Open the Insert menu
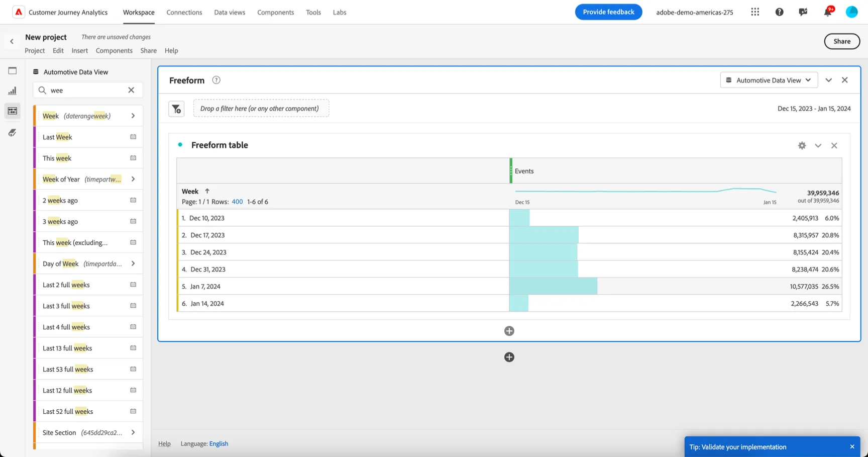 click(79, 51)
